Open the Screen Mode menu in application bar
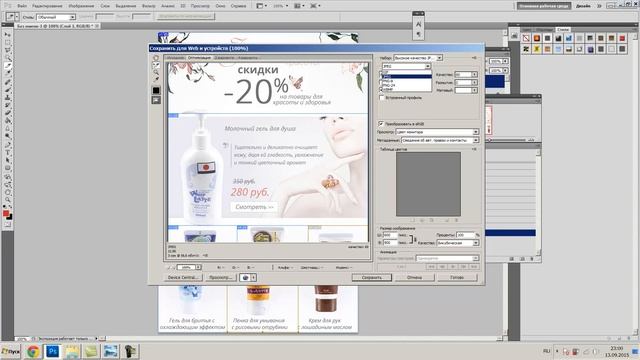Image resolution: width=640 pixels, height=360 pixels. pyautogui.click(x=315, y=6)
